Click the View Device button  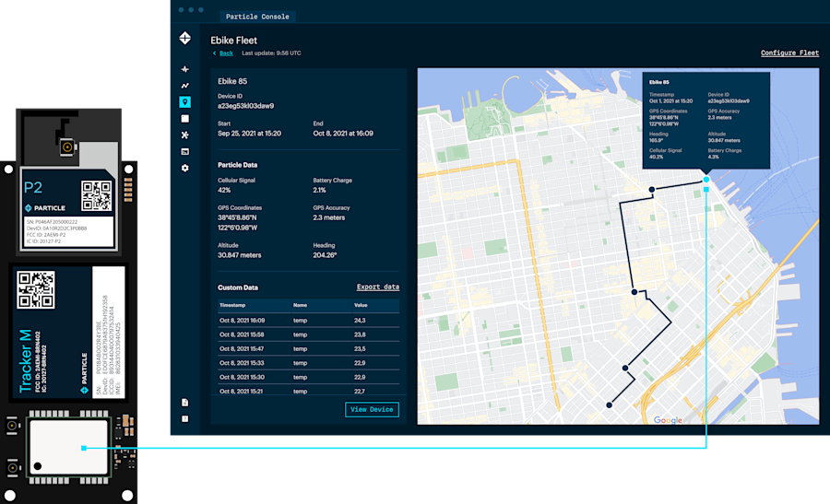click(x=372, y=409)
